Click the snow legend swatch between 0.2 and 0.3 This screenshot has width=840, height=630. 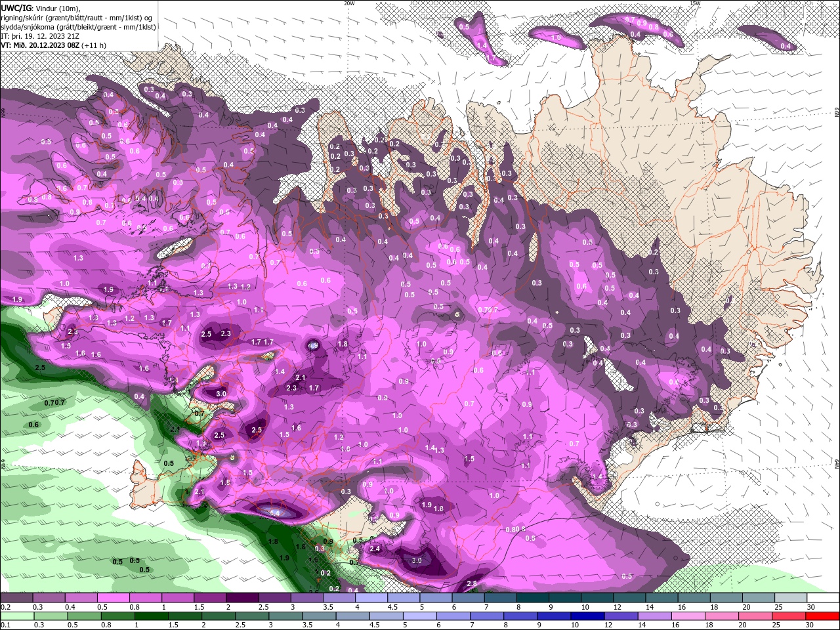16,598
